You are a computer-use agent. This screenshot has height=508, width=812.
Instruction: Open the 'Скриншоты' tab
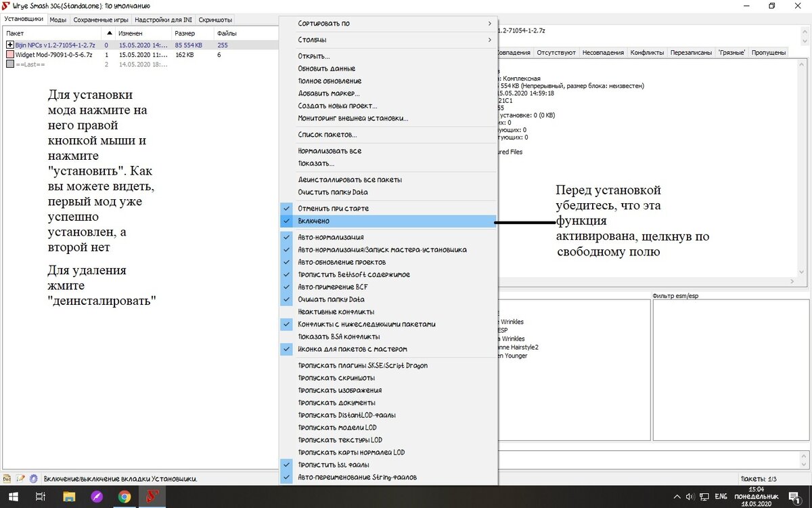coord(215,20)
